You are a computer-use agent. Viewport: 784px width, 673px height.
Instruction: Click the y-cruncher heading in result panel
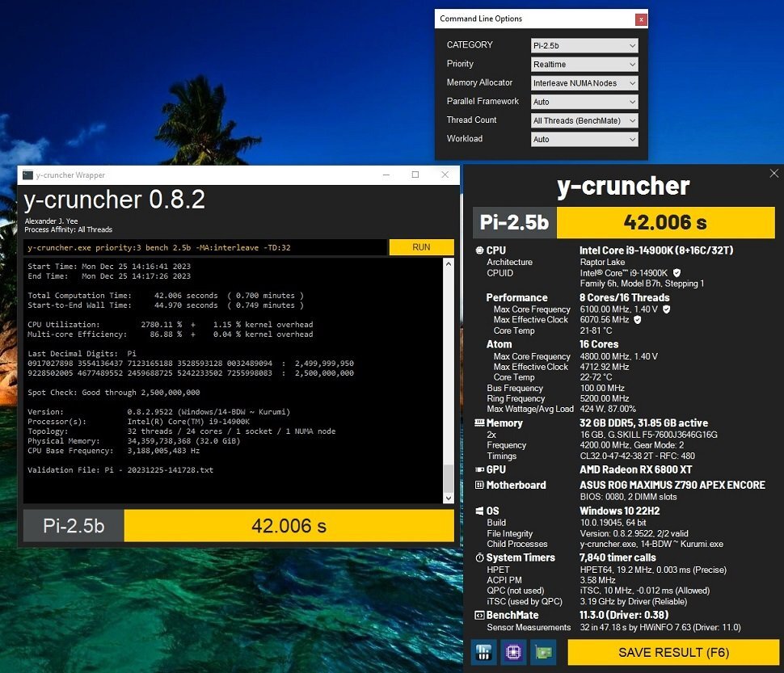click(x=623, y=187)
